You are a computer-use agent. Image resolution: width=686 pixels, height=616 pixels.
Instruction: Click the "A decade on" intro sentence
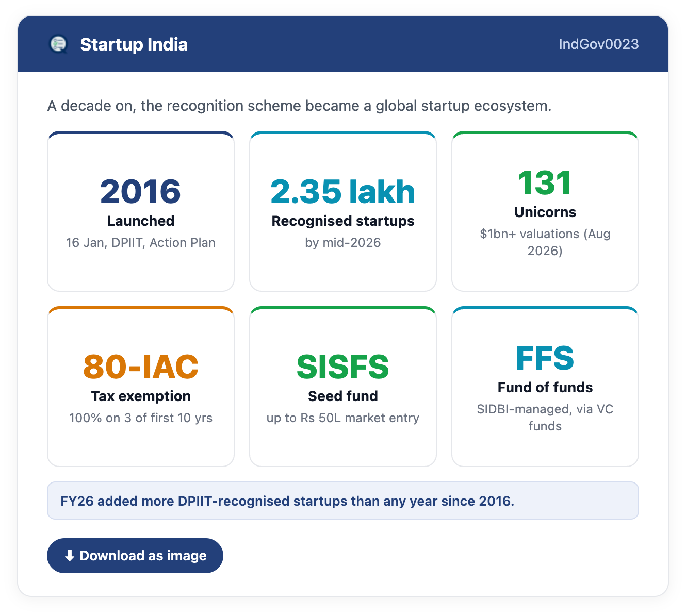pos(300,106)
